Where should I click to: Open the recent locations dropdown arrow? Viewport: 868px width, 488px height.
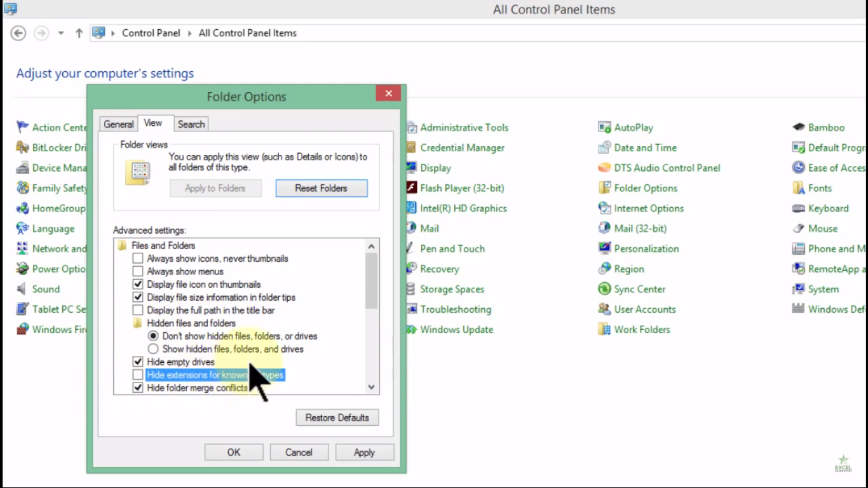click(x=61, y=33)
